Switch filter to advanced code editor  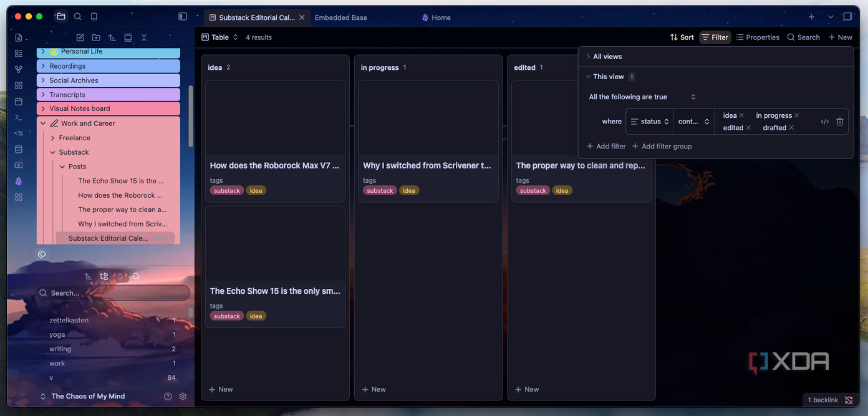[x=825, y=122]
